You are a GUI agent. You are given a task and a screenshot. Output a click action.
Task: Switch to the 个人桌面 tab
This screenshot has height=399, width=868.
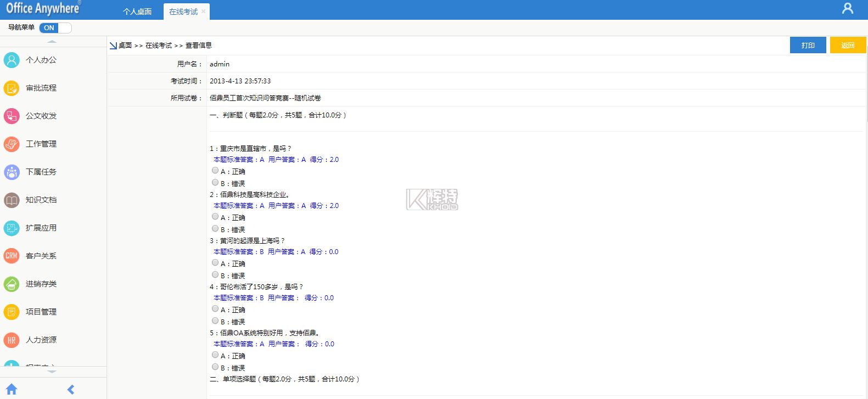(x=137, y=12)
